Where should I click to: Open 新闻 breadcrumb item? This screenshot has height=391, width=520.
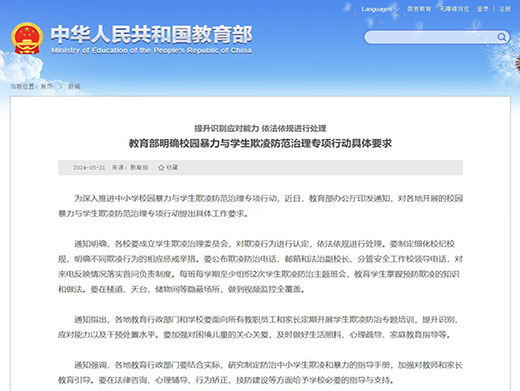(74, 86)
